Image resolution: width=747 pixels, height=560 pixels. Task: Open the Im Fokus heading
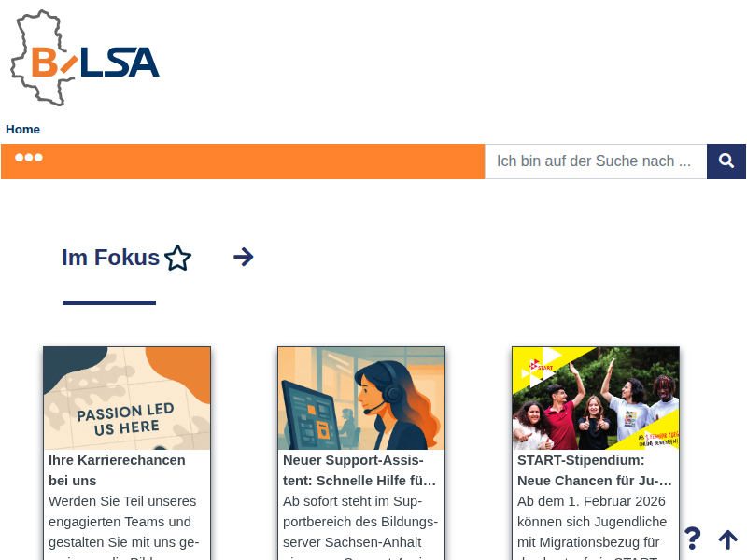coord(110,258)
